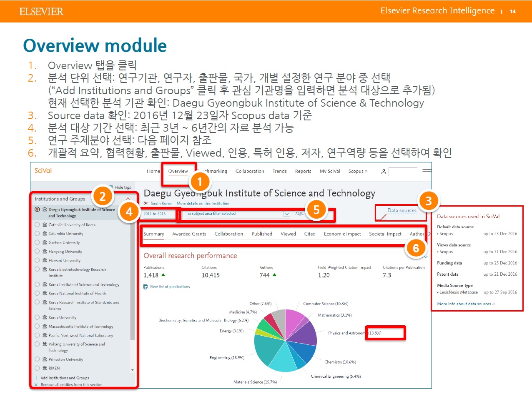Select Columbia University radio button
This screenshot has width=532, height=399.
point(37,233)
